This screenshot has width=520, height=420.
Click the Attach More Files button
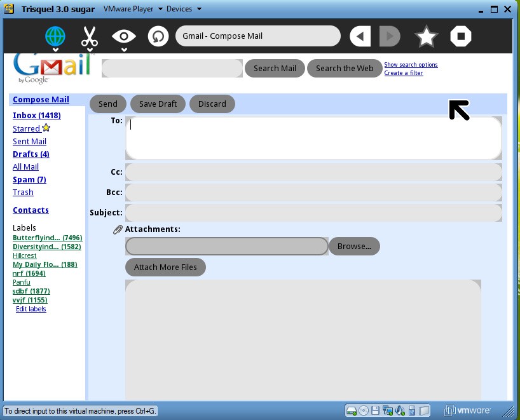[165, 267]
